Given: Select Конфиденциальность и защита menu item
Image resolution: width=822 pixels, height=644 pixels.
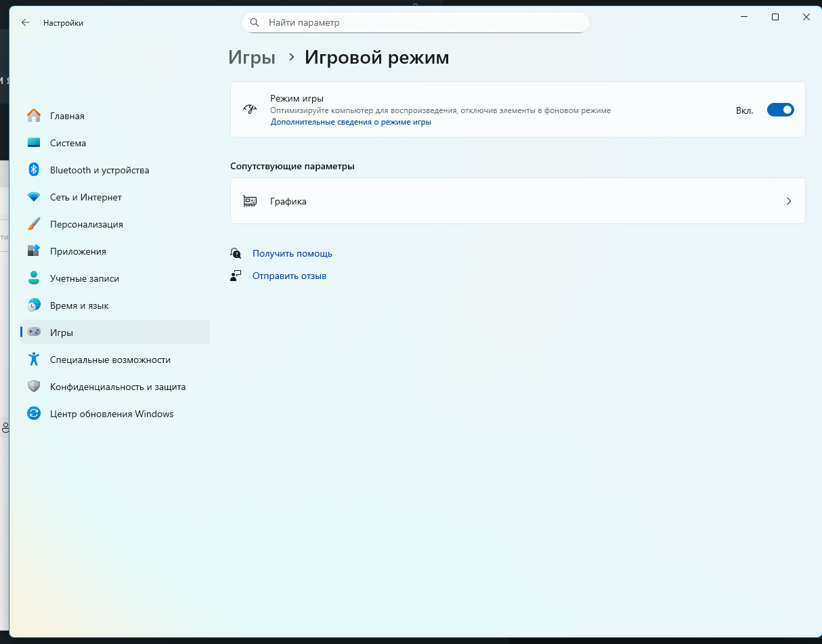Looking at the screenshot, I should point(117,387).
